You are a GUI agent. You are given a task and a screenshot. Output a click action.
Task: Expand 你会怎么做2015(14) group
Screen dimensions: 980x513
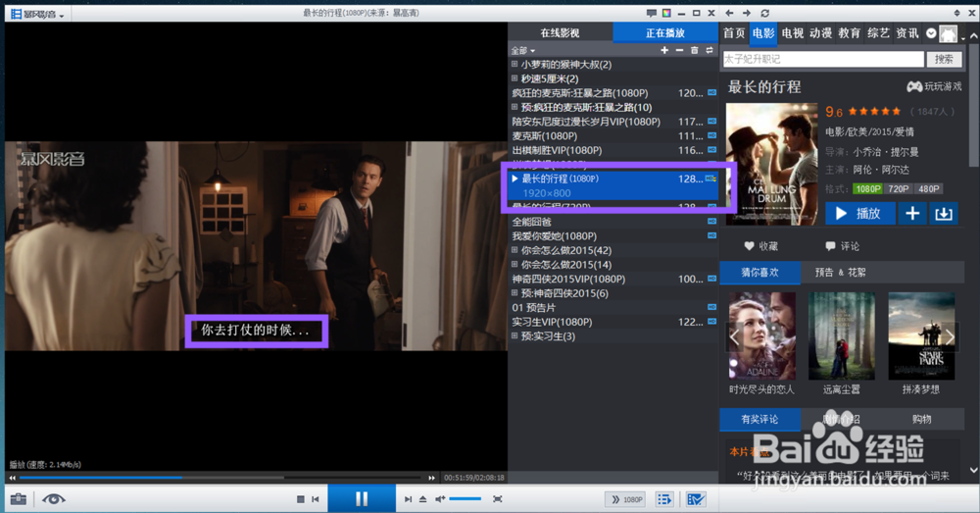(x=514, y=265)
